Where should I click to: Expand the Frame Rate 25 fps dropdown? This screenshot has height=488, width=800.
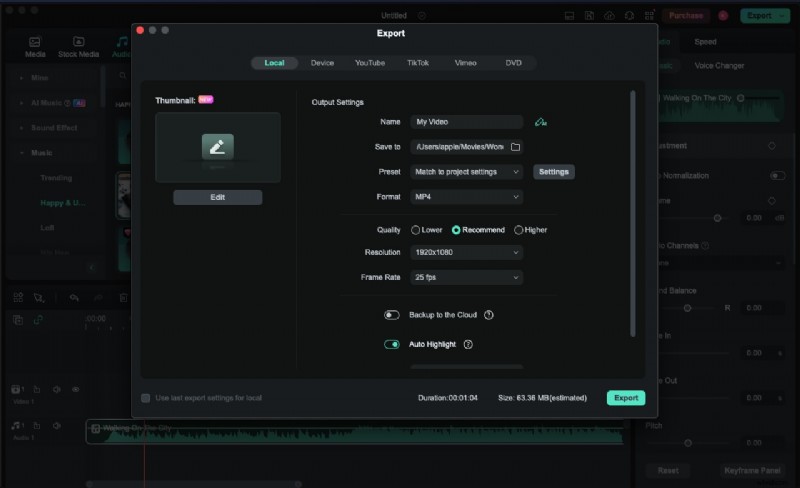(x=467, y=277)
